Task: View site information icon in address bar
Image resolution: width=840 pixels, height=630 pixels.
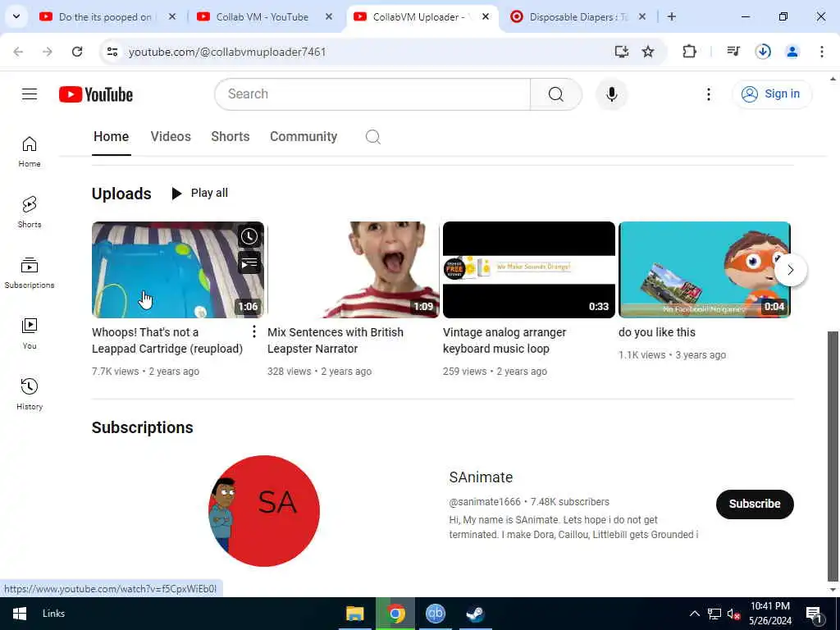Action: [112, 52]
